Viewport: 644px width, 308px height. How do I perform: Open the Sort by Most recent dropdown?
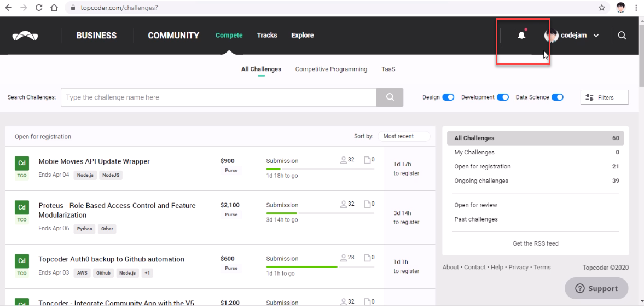click(x=404, y=136)
